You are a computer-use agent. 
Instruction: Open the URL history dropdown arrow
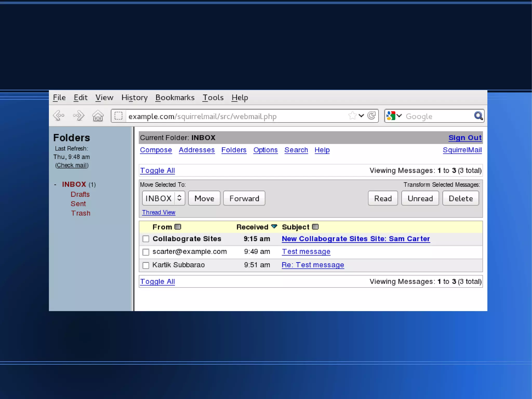[361, 116]
